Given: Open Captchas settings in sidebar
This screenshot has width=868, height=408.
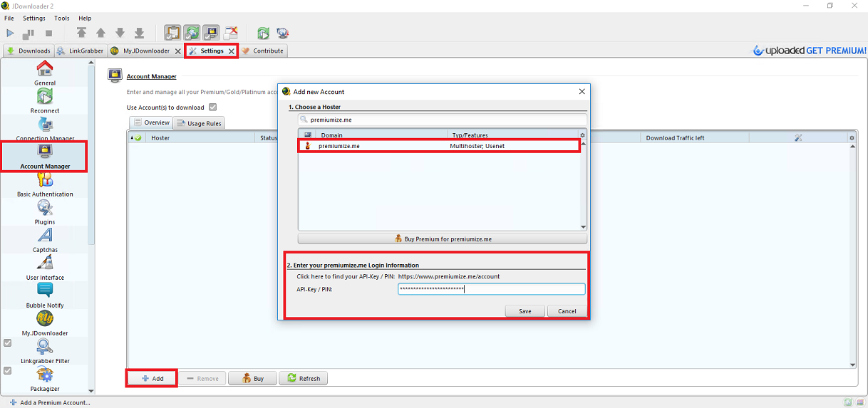Looking at the screenshot, I should click(x=44, y=240).
